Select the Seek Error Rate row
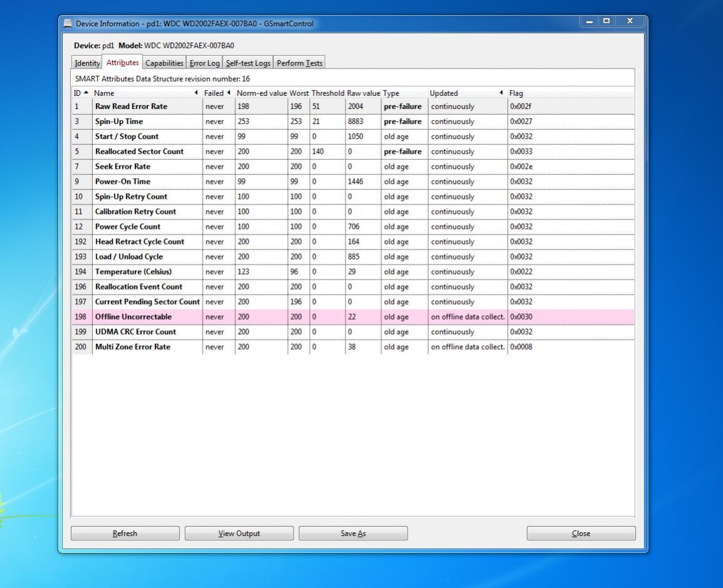Screen dimensions: 723x588 353,166
